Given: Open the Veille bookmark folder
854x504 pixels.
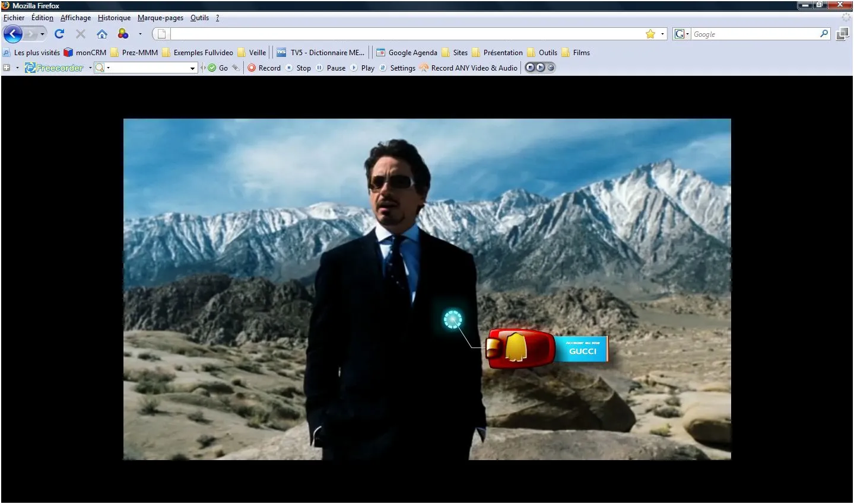Looking at the screenshot, I should coord(252,53).
